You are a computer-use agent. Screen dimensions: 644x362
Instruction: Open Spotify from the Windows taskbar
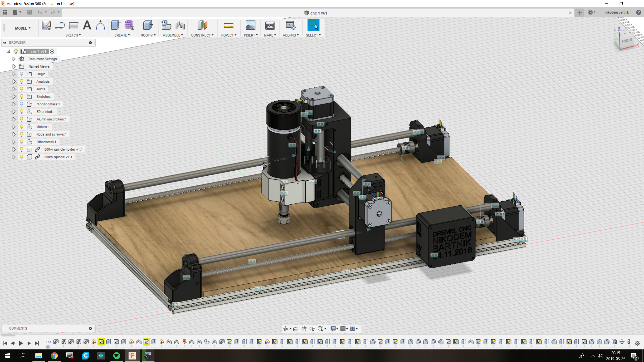click(116, 355)
